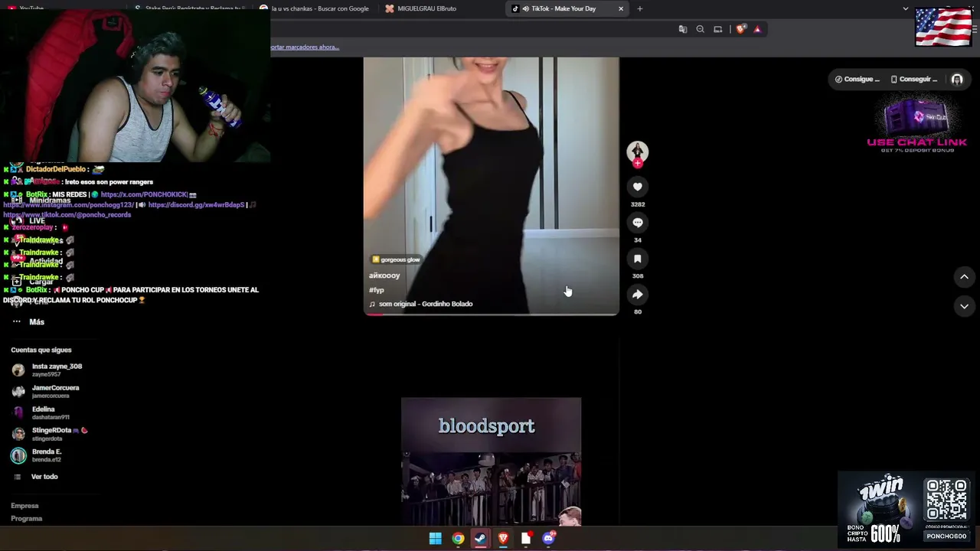Click the bloodsport video thumbnail
The width and height of the screenshot is (980, 551).
491,461
